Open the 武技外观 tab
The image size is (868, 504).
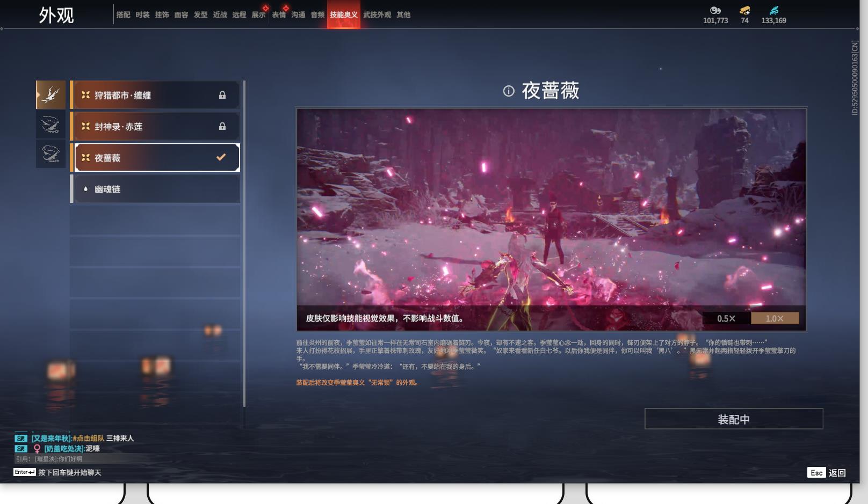click(x=377, y=14)
